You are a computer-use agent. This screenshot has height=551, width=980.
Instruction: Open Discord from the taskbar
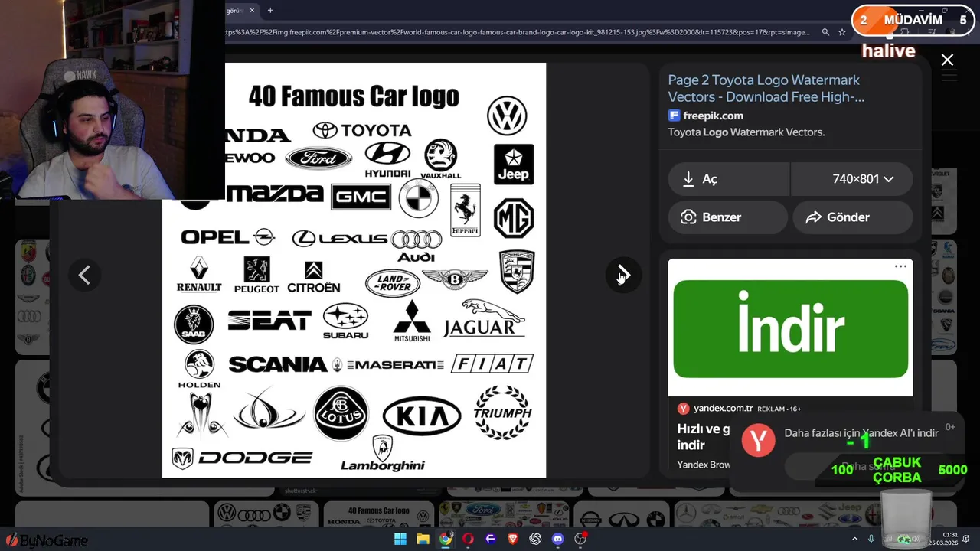coord(558,539)
